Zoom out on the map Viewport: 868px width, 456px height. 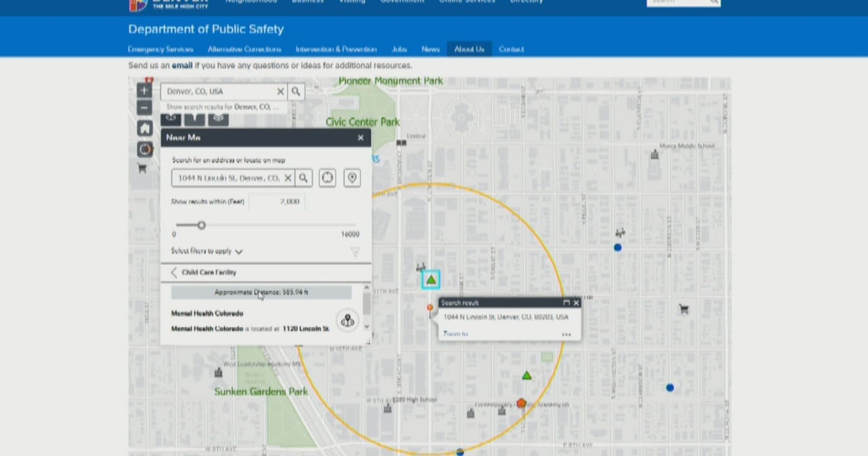click(x=145, y=108)
